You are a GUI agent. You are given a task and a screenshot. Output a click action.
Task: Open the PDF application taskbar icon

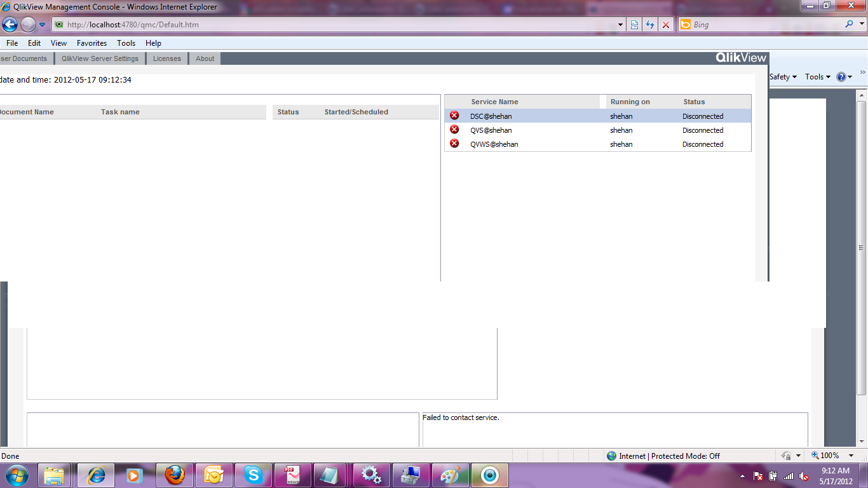point(293,475)
